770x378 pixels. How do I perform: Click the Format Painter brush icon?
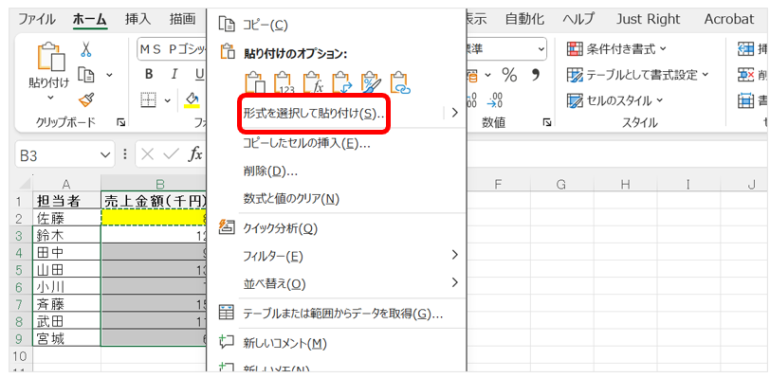pyautogui.click(x=86, y=100)
